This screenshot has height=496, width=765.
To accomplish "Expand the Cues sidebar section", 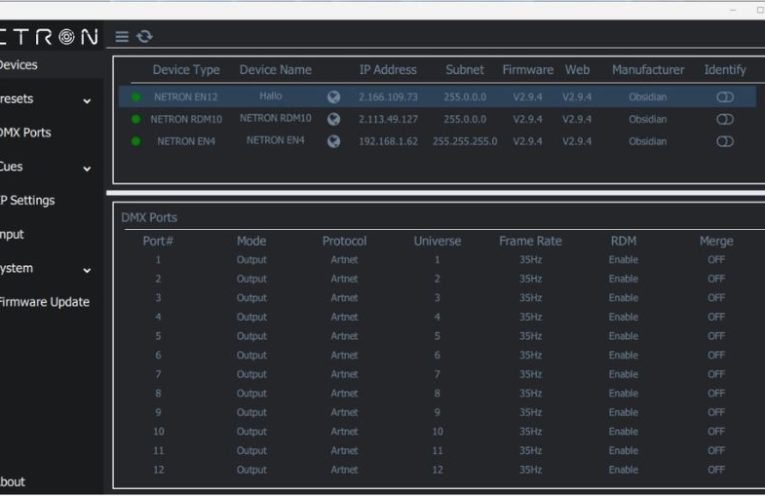I will click(86, 168).
